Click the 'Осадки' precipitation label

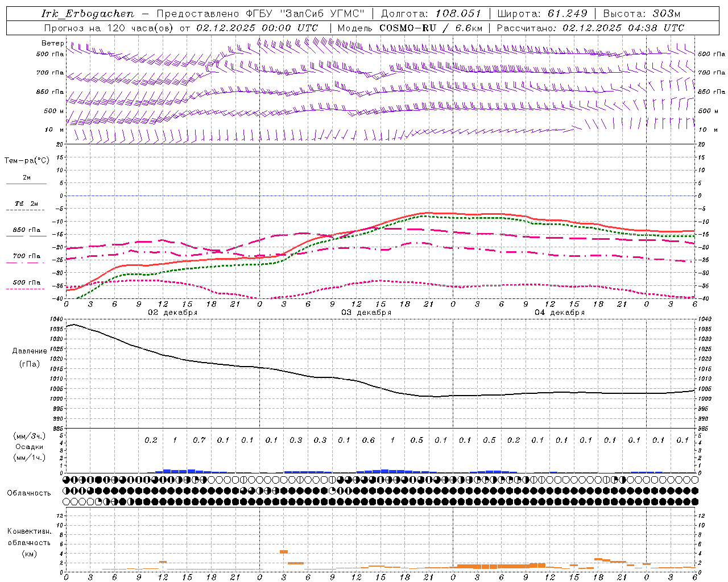[29, 447]
